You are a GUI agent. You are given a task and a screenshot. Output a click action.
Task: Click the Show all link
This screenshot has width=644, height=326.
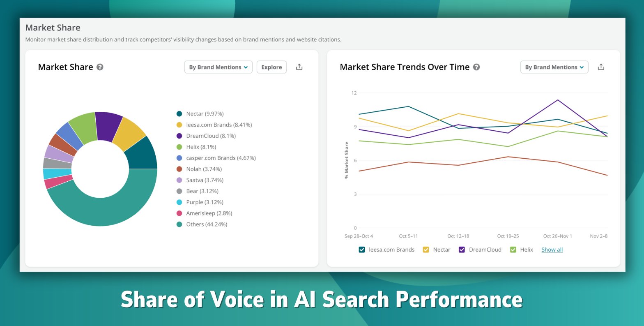(552, 250)
